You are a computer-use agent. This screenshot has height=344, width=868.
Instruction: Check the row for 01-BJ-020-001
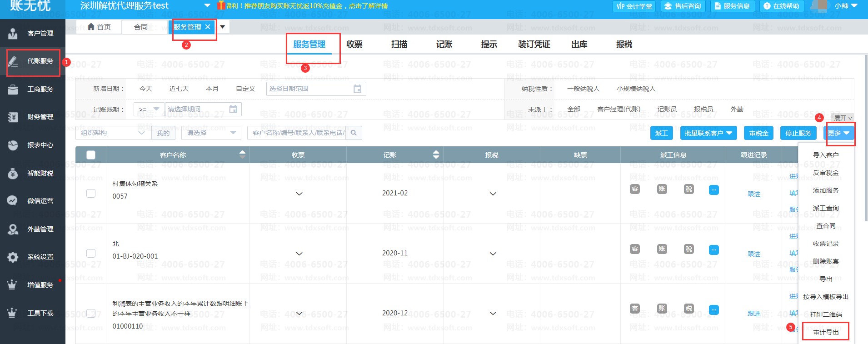91,253
